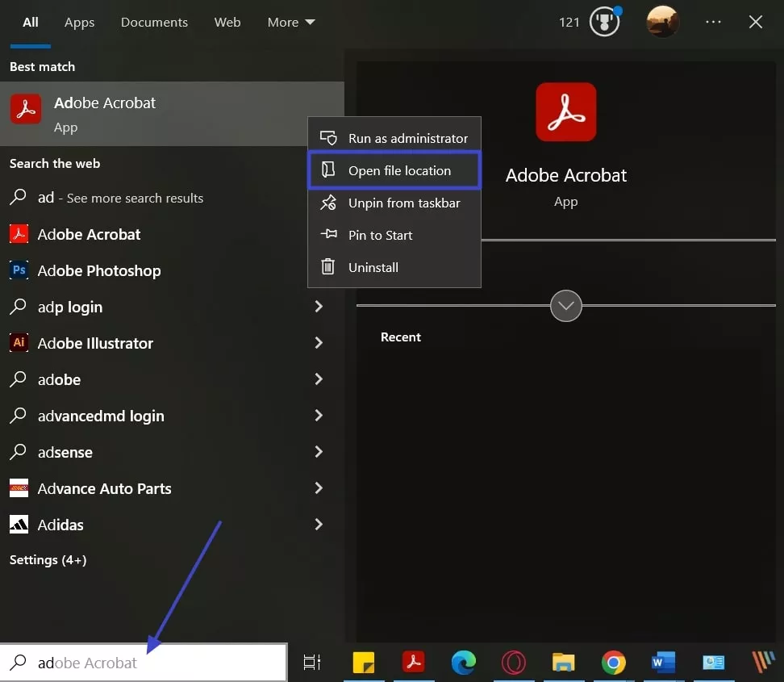Open the More filters dropdown
Viewport: 784px width, 682px height.
click(290, 22)
